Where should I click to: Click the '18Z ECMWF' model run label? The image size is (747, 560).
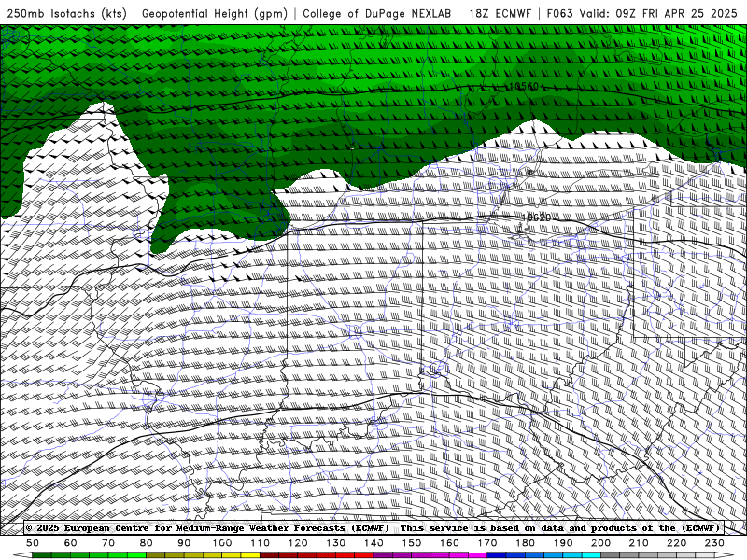pos(500,13)
